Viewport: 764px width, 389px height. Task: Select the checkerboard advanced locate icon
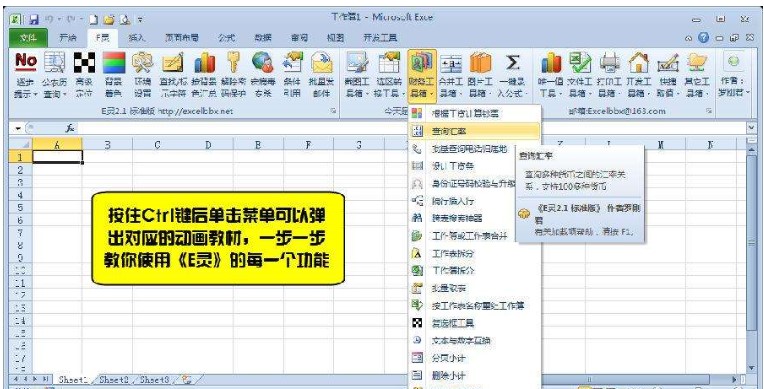[84, 62]
